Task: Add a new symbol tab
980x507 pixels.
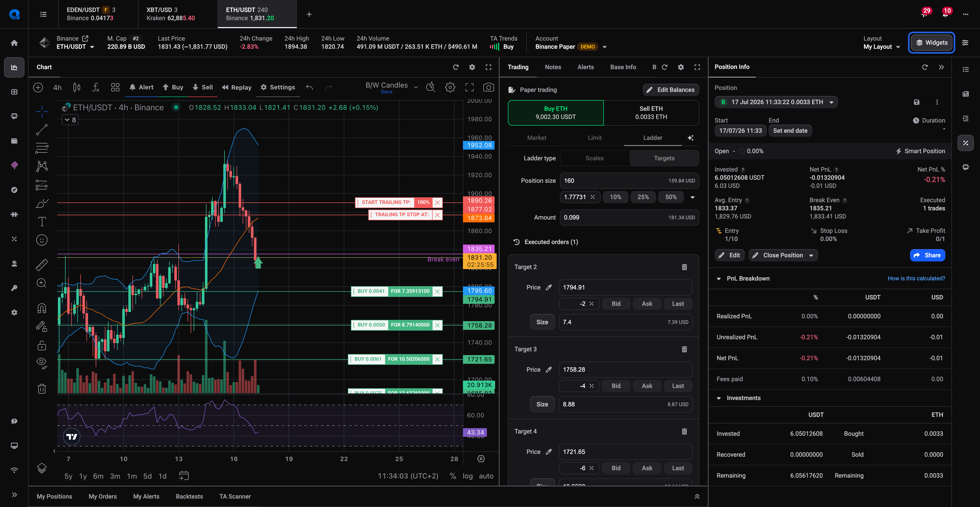Action: (x=309, y=14)
